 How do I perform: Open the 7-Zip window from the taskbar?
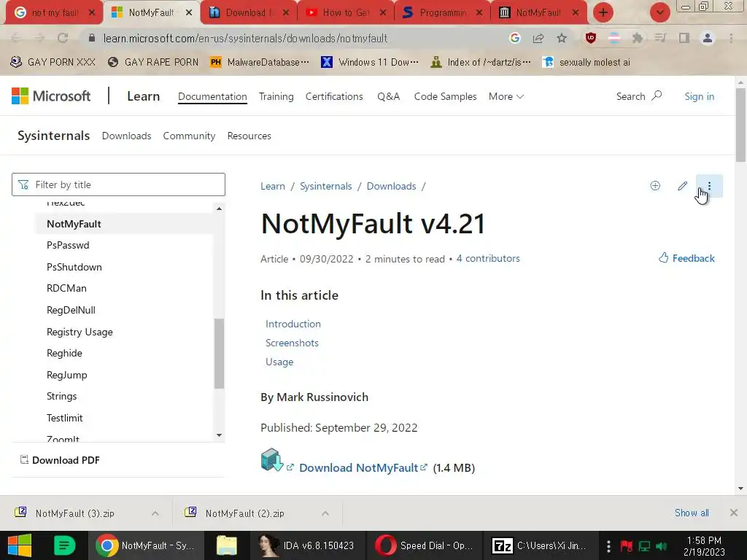tap(540, 545)
